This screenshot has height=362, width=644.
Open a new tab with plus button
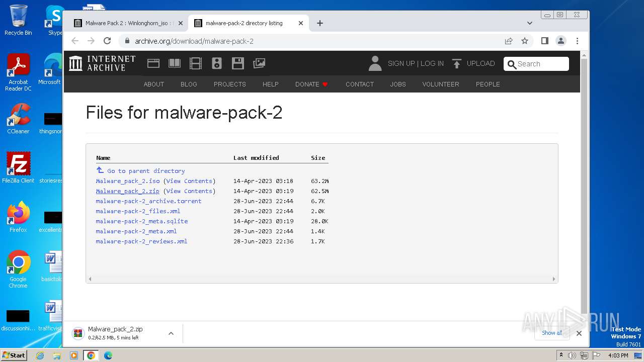coord(320,23)
